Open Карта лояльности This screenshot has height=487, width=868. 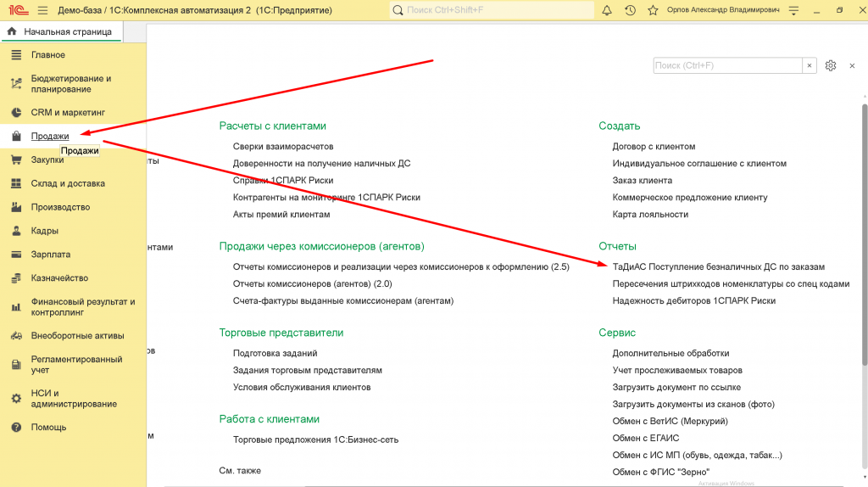[650, 215]
